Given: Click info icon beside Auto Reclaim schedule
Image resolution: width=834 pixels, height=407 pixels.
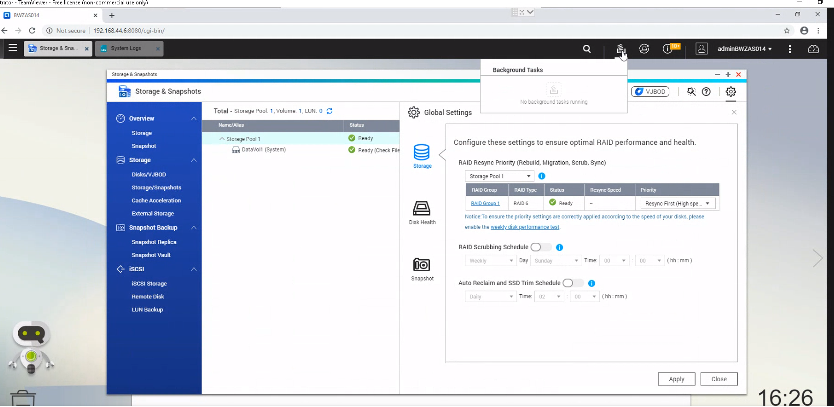Looking at the screenshot, I should (591, 283).
